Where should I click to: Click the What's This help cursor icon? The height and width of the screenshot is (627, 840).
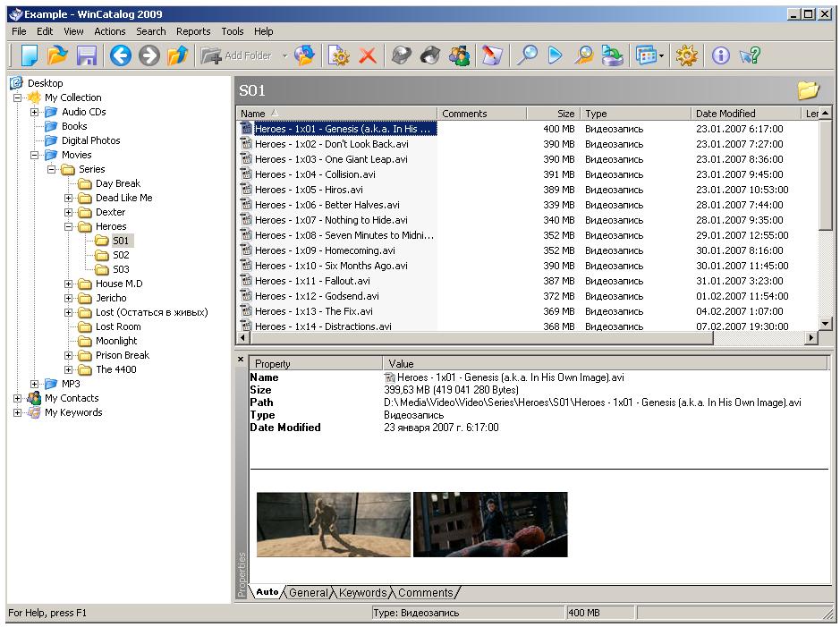coord(750,55)
